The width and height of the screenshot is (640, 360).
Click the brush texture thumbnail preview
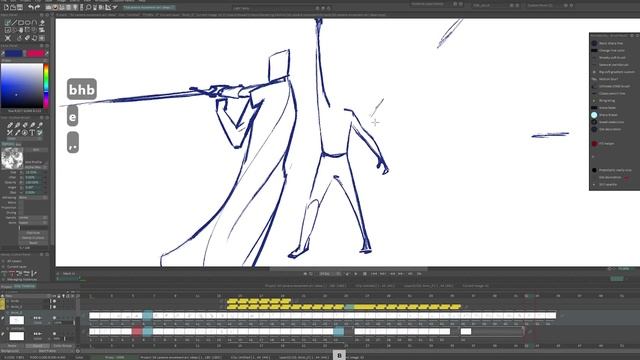[x=12, y=158]
